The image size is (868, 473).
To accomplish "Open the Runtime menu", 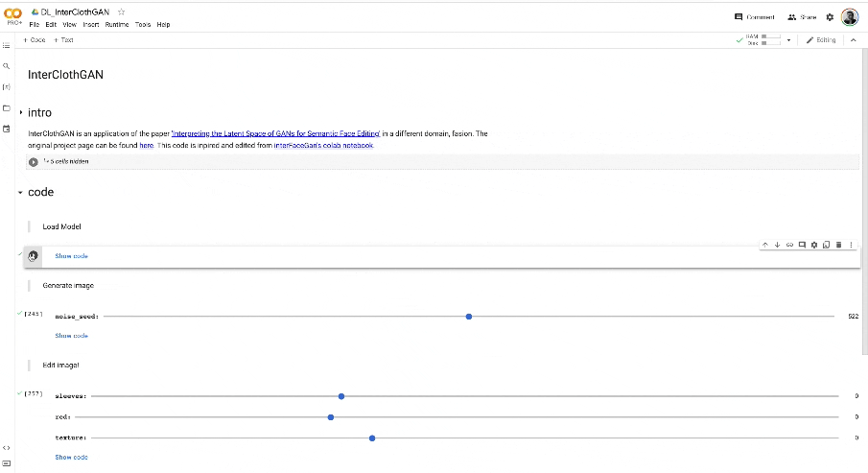I will pos(117,24).
